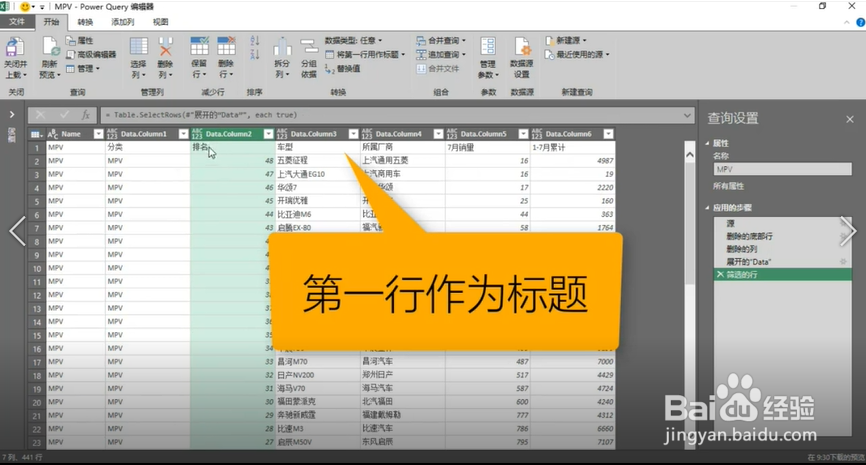866x465 pixels.
Task: Click the fx function icon in the formula bar
Action: coord(86,115)
